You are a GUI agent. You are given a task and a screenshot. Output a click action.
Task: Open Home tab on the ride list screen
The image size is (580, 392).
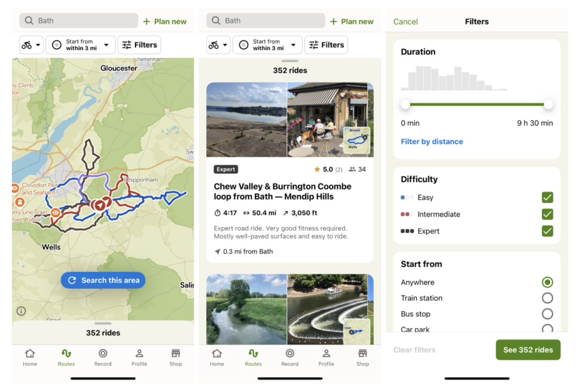(217, 357)
